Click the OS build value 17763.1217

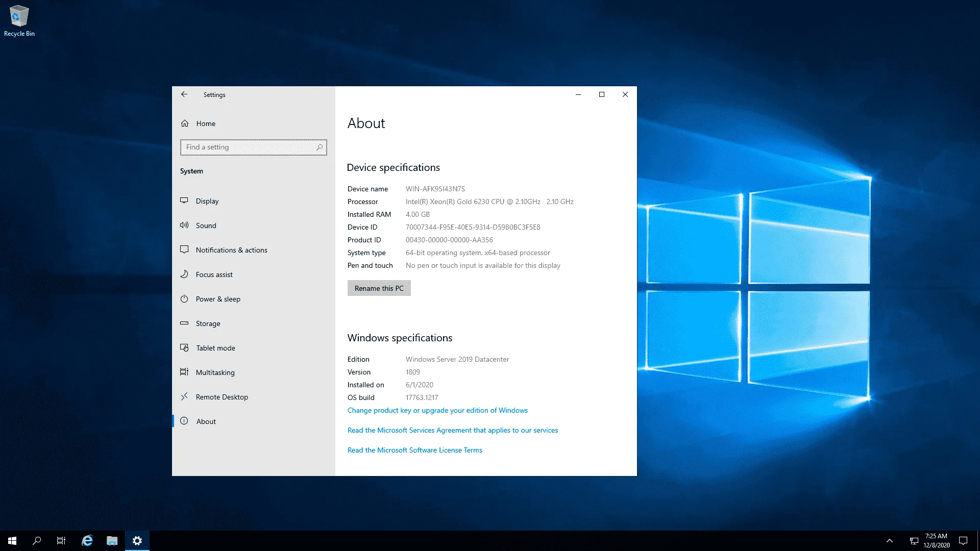pyautogui.click(x=422, y=397)
